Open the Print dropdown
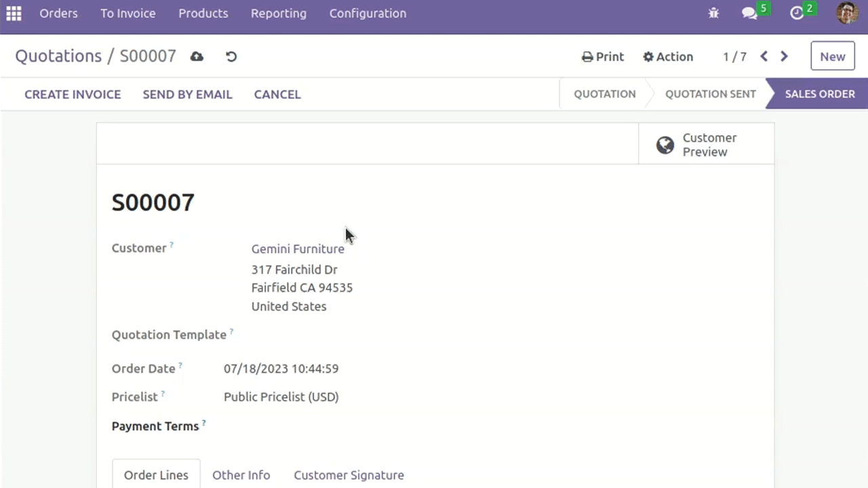The width and height of the screenshot is (868, 488). click(603, 57)
